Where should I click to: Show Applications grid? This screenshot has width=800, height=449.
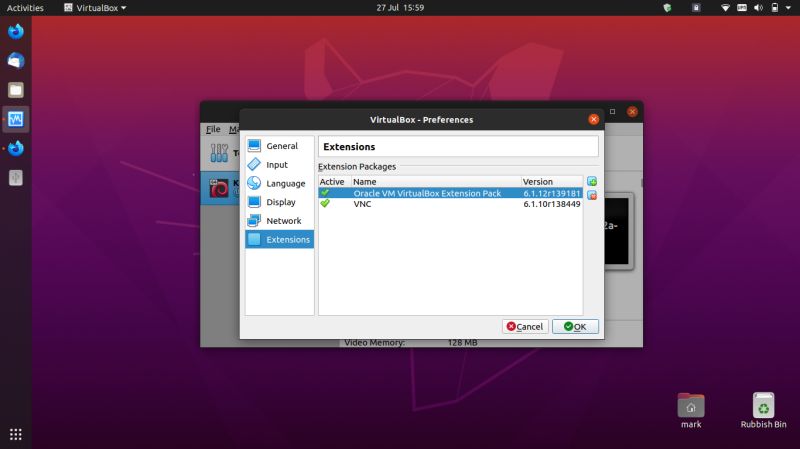tap(16, 434)
